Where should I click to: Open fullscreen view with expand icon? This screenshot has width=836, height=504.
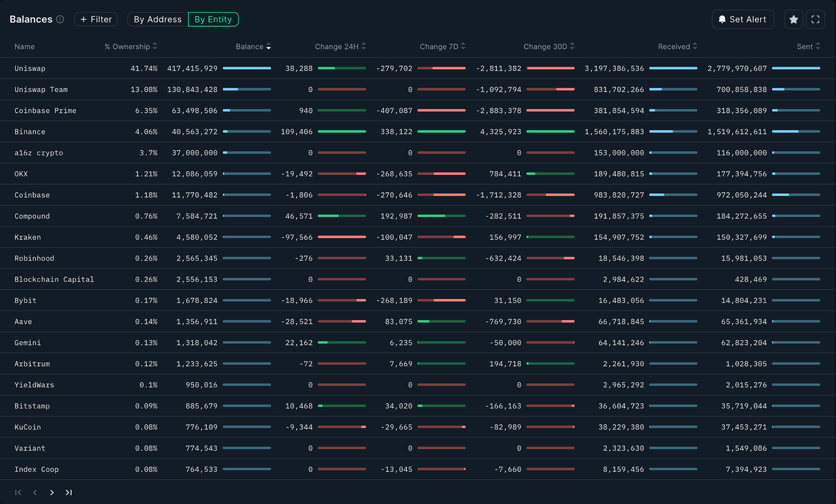click(815, 20)
